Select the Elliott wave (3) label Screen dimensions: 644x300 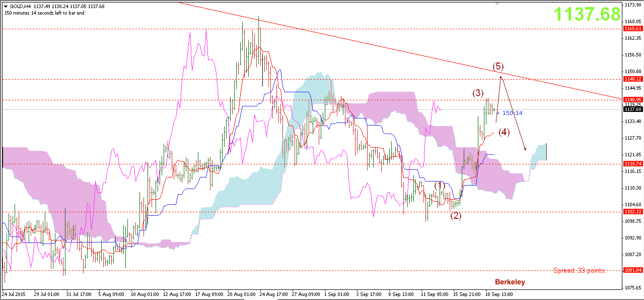(477, 93)
